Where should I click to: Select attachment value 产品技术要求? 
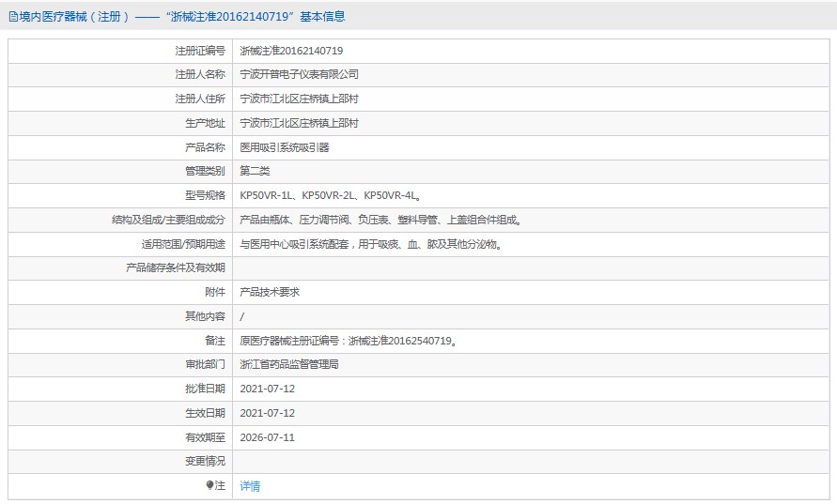(270, 292)
